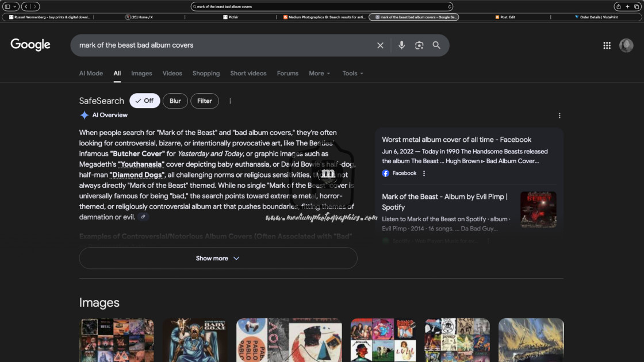Open the Evil Pimp album cover thumbnail
This screenshot has width=644, height=362.
point(538,209)
